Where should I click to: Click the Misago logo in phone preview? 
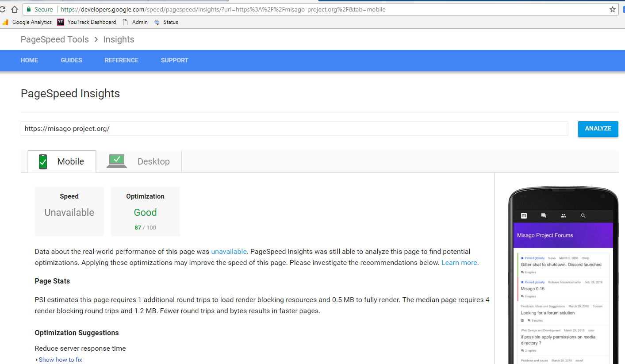(524, 215)
